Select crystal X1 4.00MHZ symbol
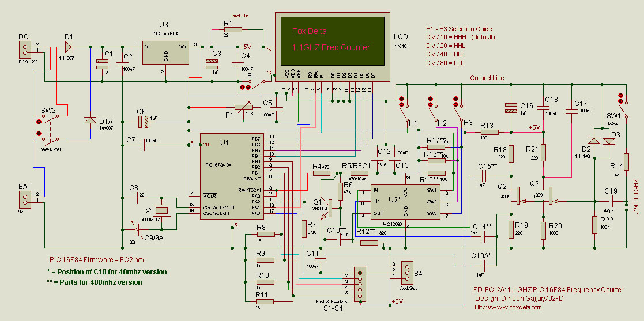Screen dimensions: 644x321 (x=163, y=210)
